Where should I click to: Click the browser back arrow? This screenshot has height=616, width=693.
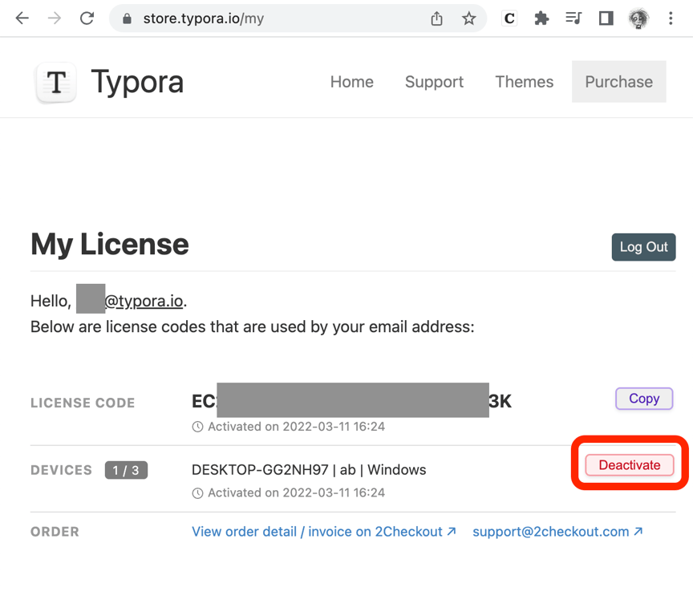(x=22, y=18)
